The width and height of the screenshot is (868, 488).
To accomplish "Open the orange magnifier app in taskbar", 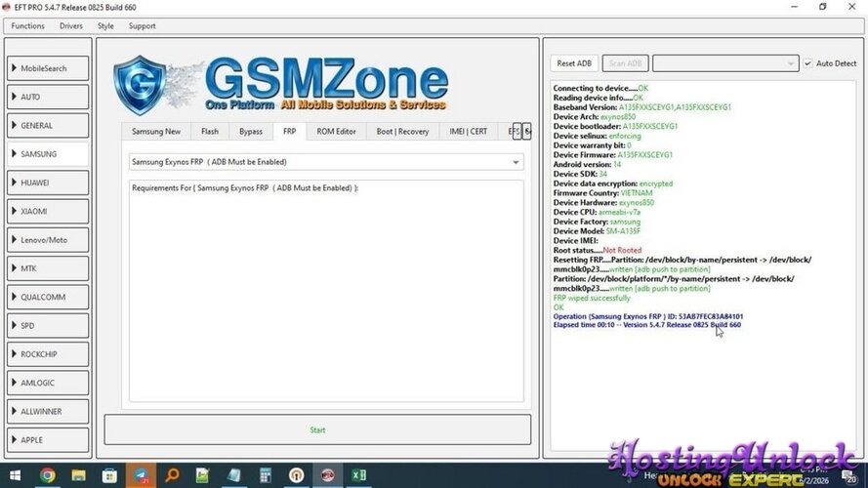I will (x=172, y=475).
